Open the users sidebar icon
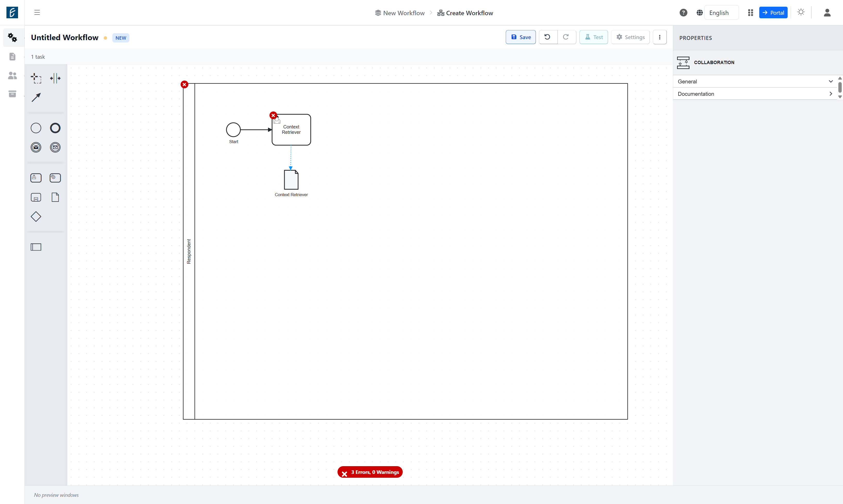 [x=13, y=75]
